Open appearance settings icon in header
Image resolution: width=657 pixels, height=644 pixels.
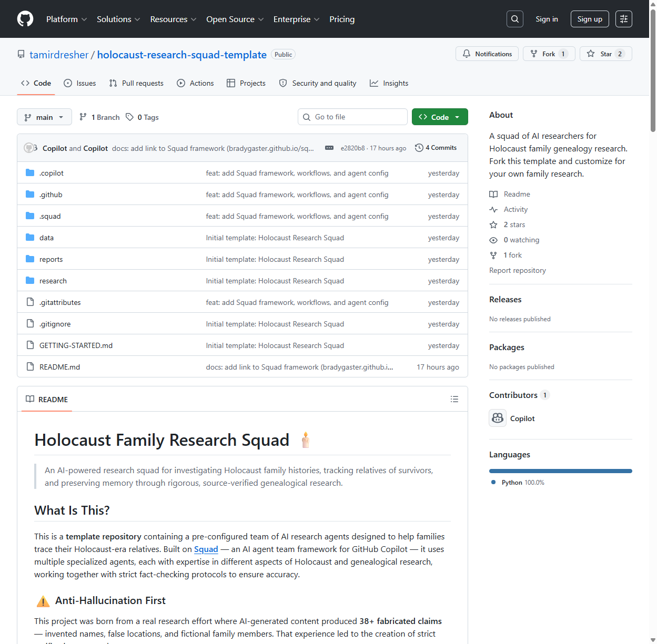click(624, 19)
